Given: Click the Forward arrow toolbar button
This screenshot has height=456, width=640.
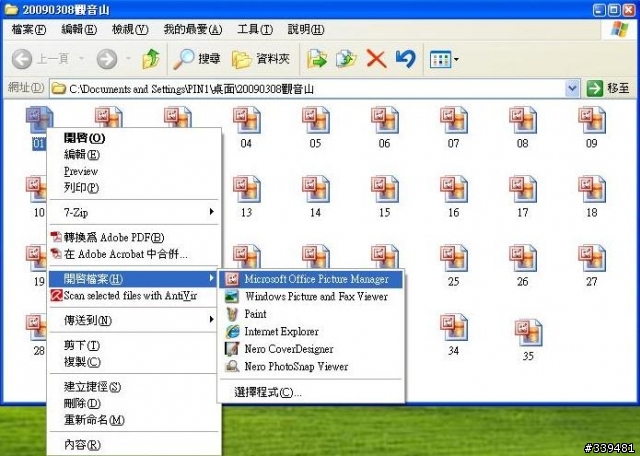Looking at the screenshot, I should (x=107, y=59).
